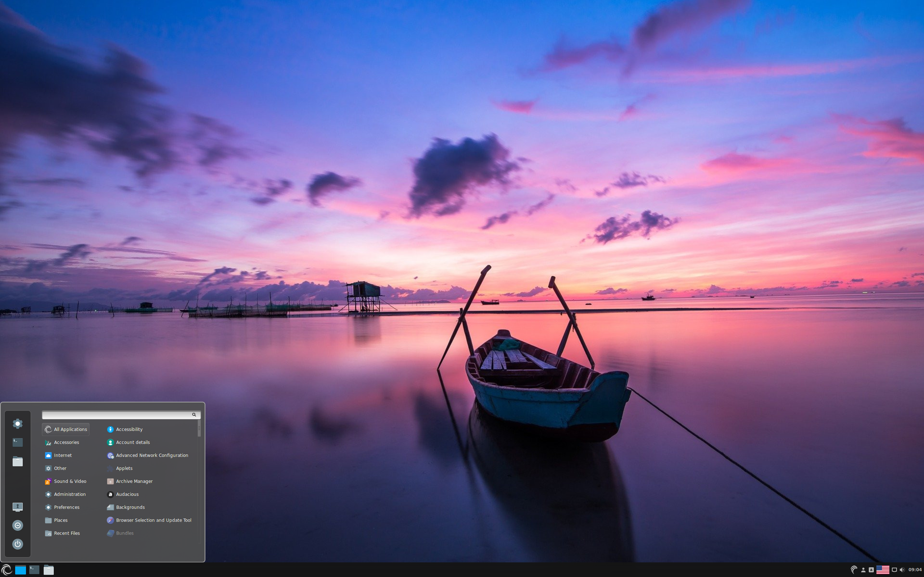924x577 pixels.
Task: Open US flag keyboard layout indicator
Action: click(882, 570)
